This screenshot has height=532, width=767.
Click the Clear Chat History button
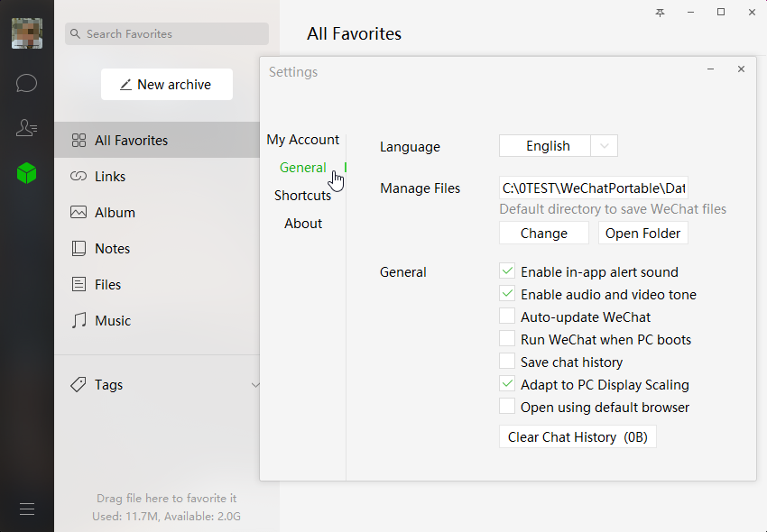(x=578, y=436)
